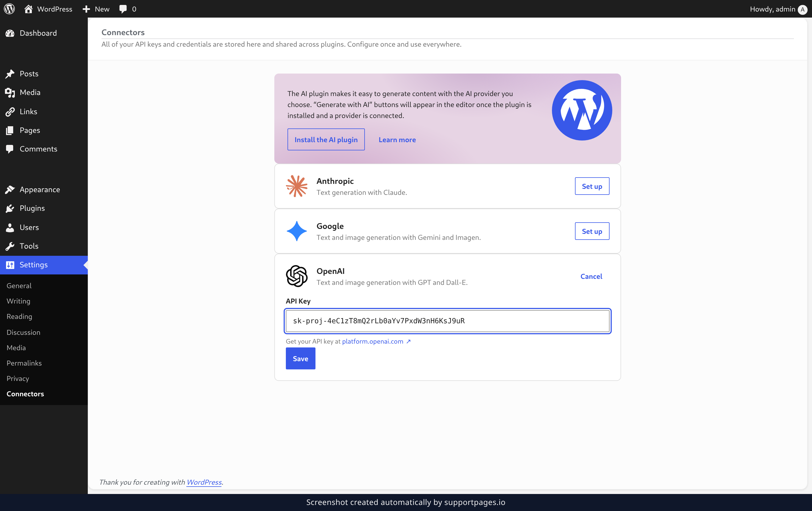812x511 pixels.
Task: Open Media settings submenu item
Action: tap(16, 347)
